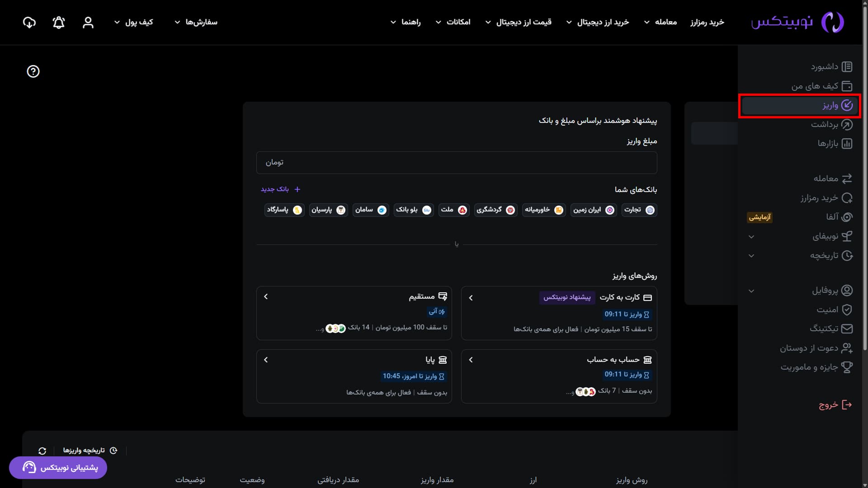The width and height of the screenshot is (868, 488).
Task: Click the Nobitex logo
Action: tap(797, 22)
